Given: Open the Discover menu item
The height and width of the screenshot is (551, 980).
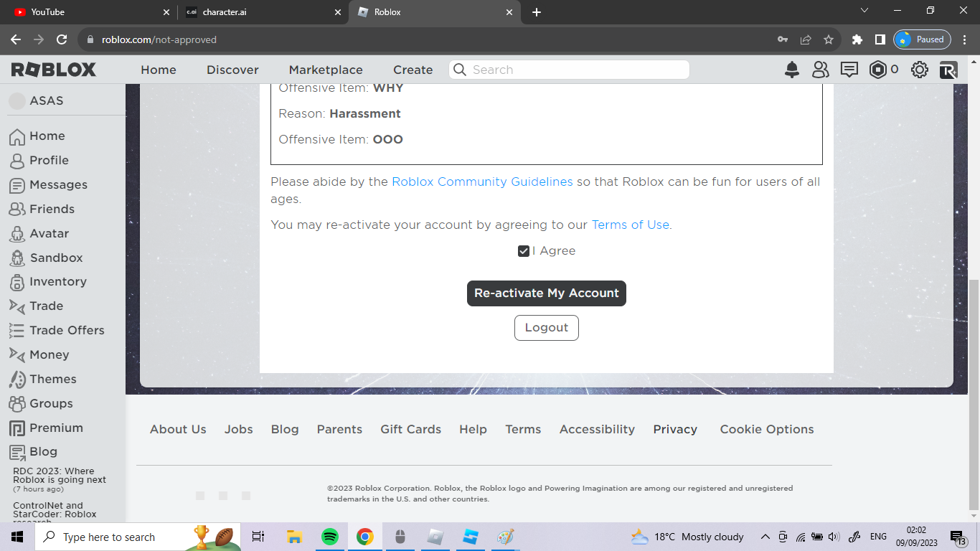Looking at the screenshot, I should point(232,70).
